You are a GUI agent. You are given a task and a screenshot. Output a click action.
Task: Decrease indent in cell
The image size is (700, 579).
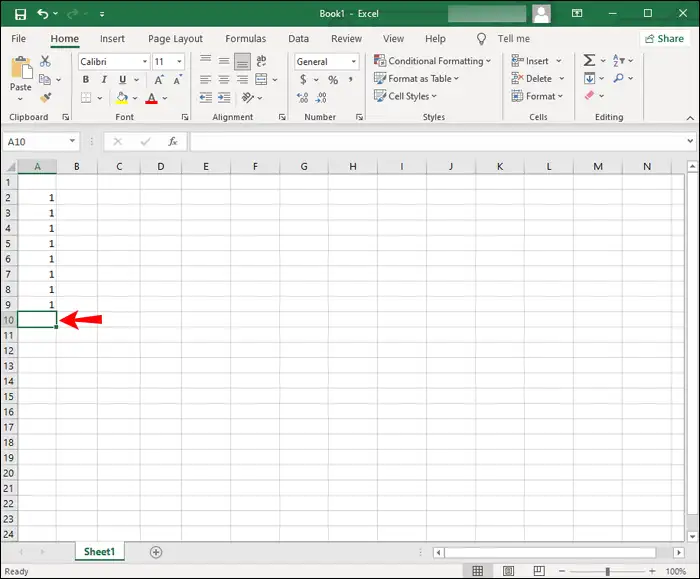tap(205, 98)
